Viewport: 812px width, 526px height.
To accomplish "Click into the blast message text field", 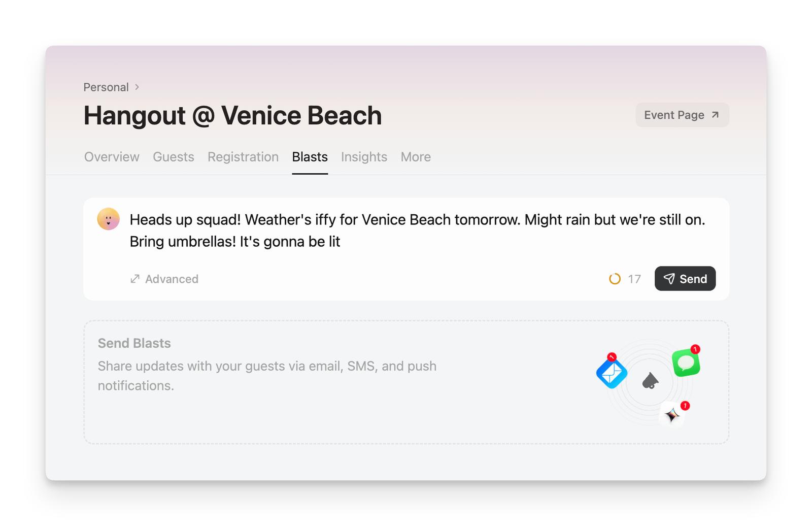I will (x=417, y=231).
